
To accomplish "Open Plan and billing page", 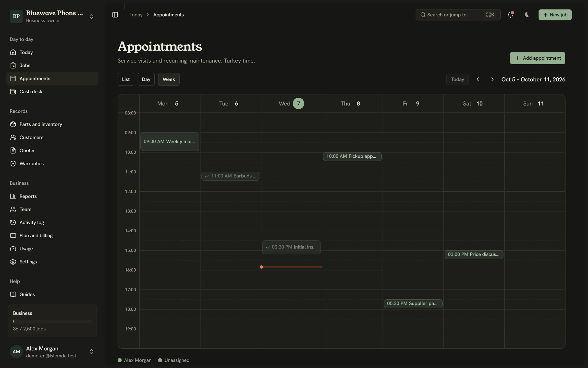I will coord(52,236).
